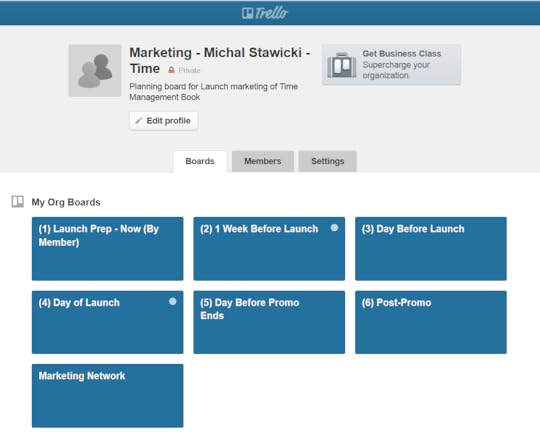Open Get Business Class promotion
Viewport: 540px width, 432px height.
(x=391, y=64)
